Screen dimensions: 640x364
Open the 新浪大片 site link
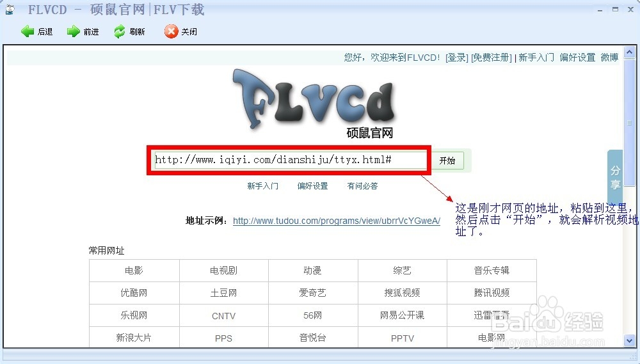coord(134,338)
